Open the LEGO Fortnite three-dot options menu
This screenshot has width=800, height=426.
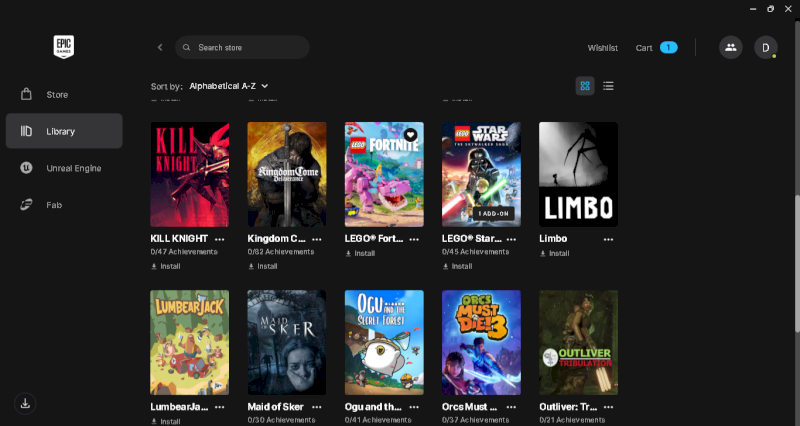(414, 239)
